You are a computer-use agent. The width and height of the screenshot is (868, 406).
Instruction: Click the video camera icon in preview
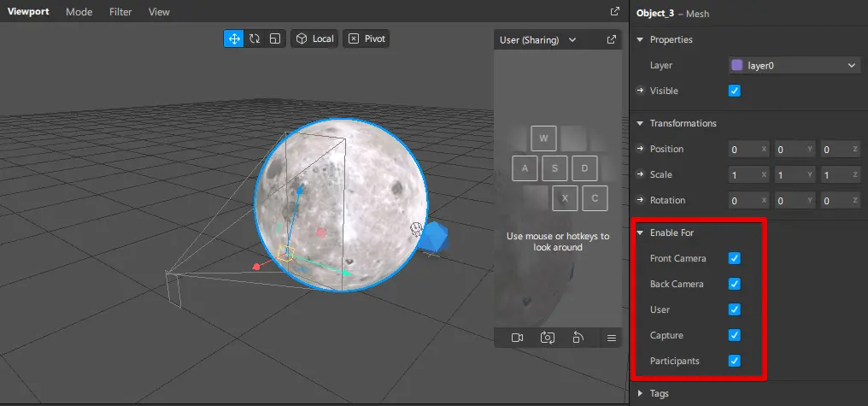pos(517,338)
